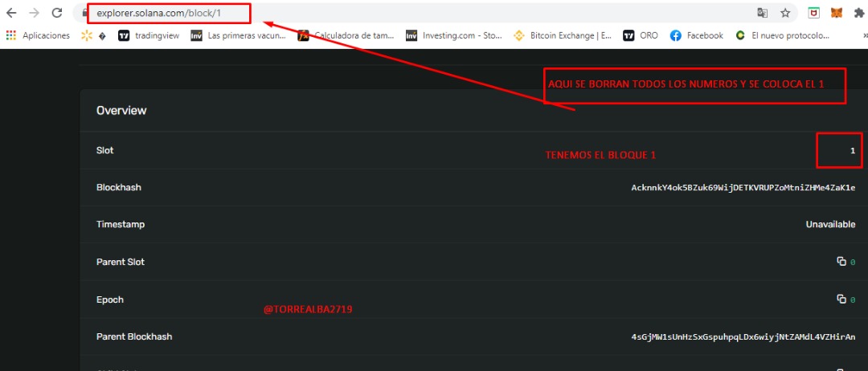Open the Binance-style yellow bookmark icon
This screenshot has width=868, height=371.
[x=518, y=35]
